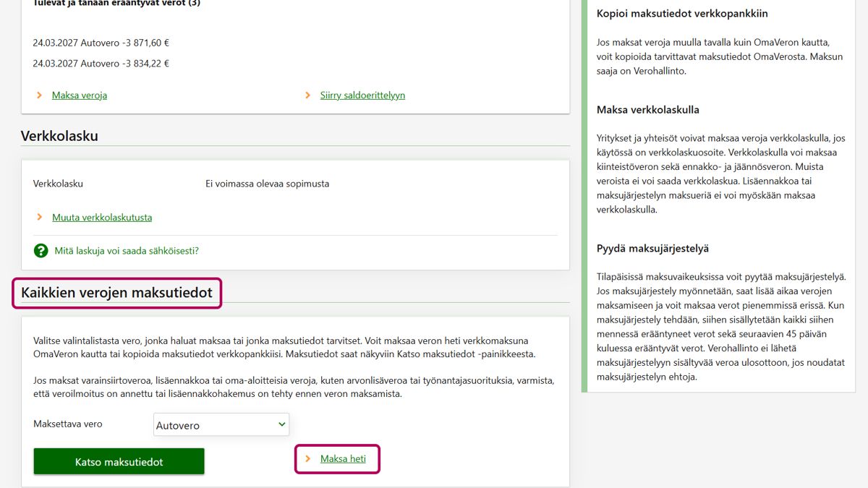Click the chevron icon before Siirry saldoerittelyyn
This screenshot has height=488, width=868.
pyautogui.click(x=308, y=95)
